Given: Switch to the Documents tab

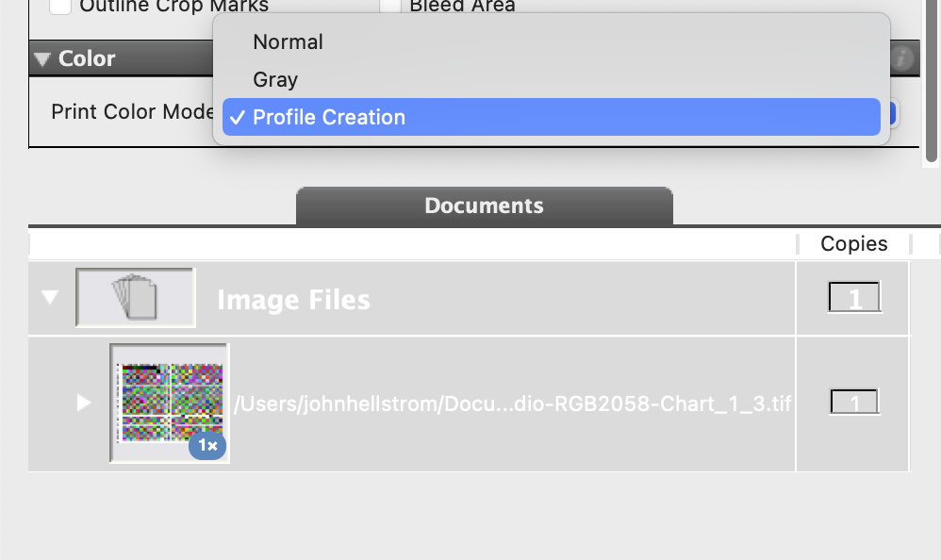Looking at the screenshot, I should coord(484,206).
